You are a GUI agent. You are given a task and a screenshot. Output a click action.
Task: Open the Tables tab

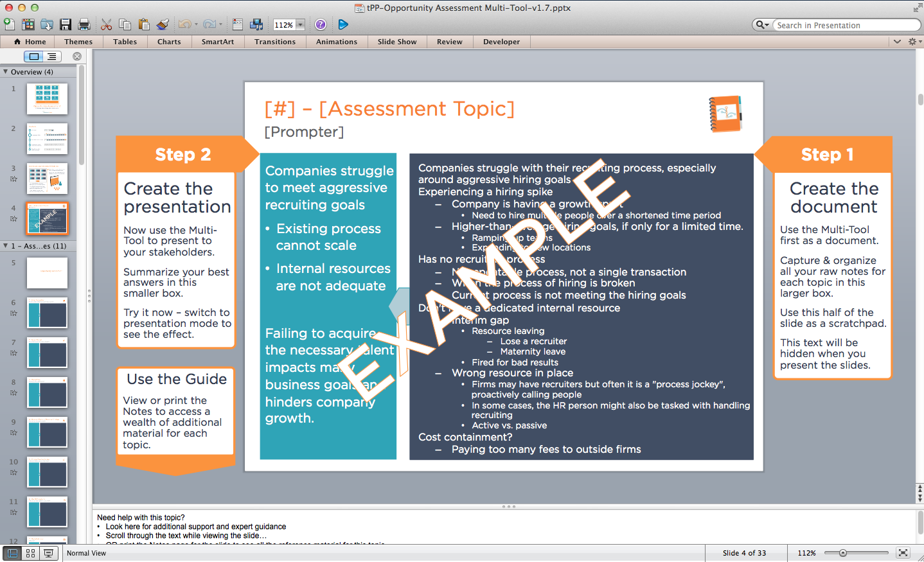125,42
